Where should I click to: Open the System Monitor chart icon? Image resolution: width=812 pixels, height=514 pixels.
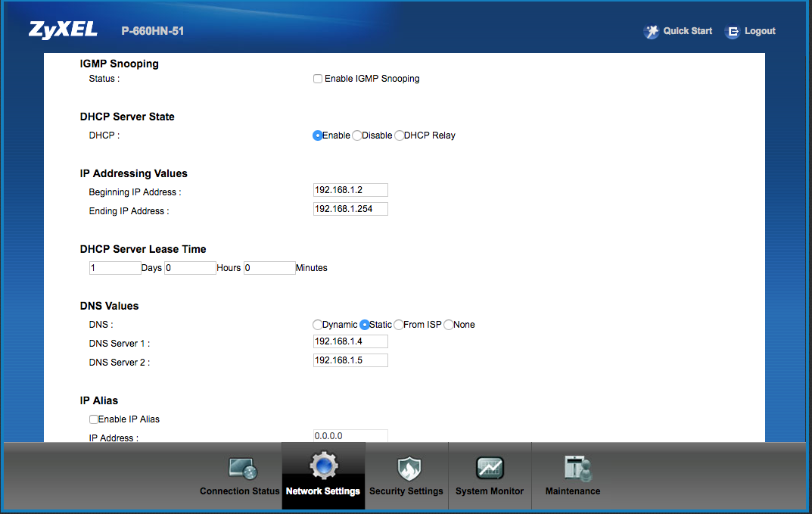[490, 469]
